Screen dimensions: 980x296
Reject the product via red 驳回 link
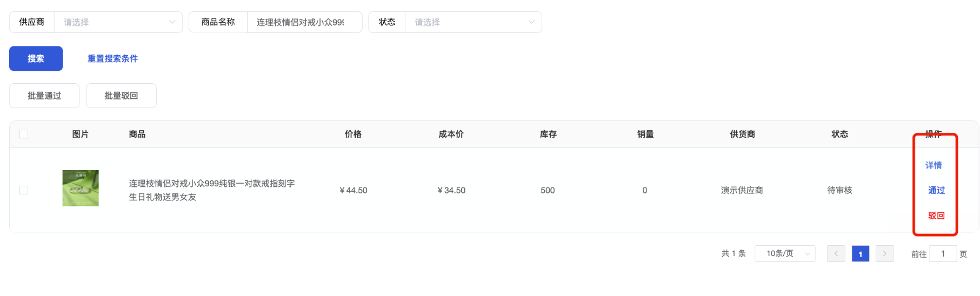[936, 216]
